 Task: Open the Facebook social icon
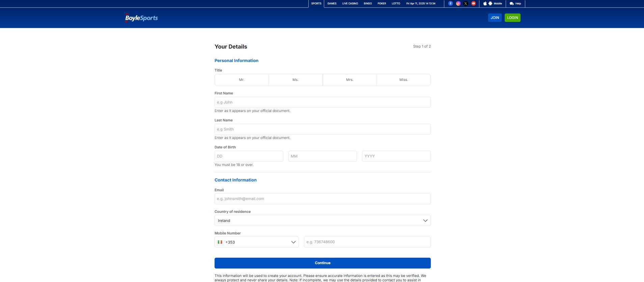[x=450, y=3]
